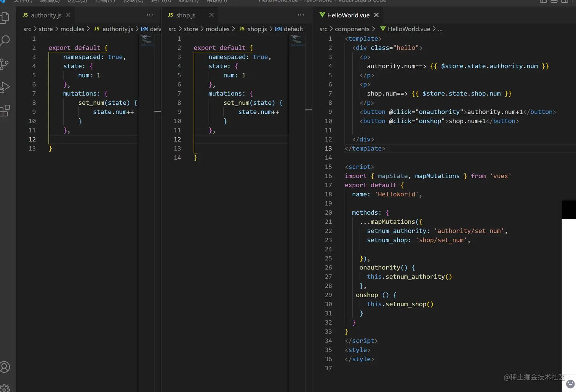Click the minimap of authority.js editor
This screenshot has height=392, width=576.
pyautogui.click(x=147, y=40)
